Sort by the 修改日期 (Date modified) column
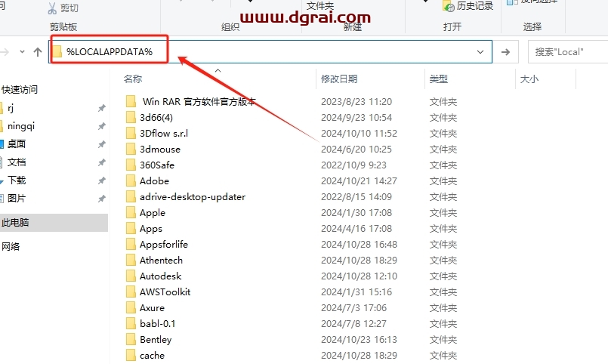 coord(338,79)
